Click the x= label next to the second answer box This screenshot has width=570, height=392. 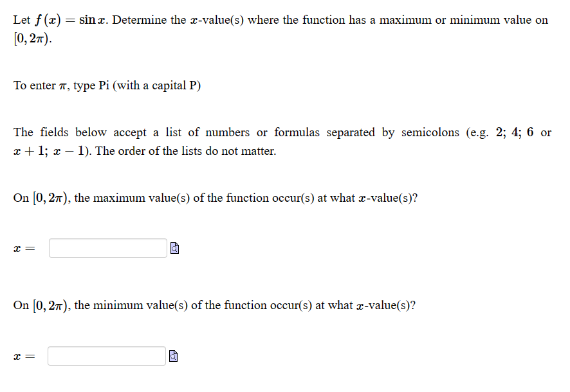[x=22, y=355]
